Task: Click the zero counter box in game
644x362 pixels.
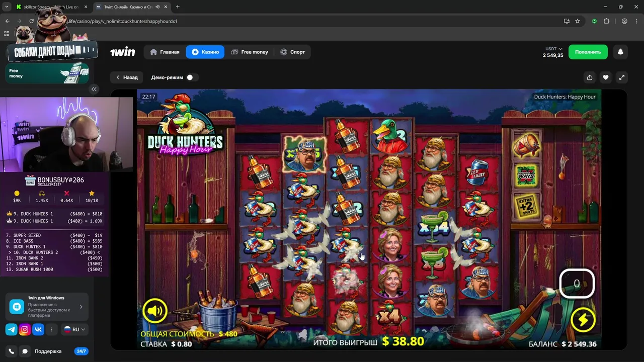Action: point(577,284)
